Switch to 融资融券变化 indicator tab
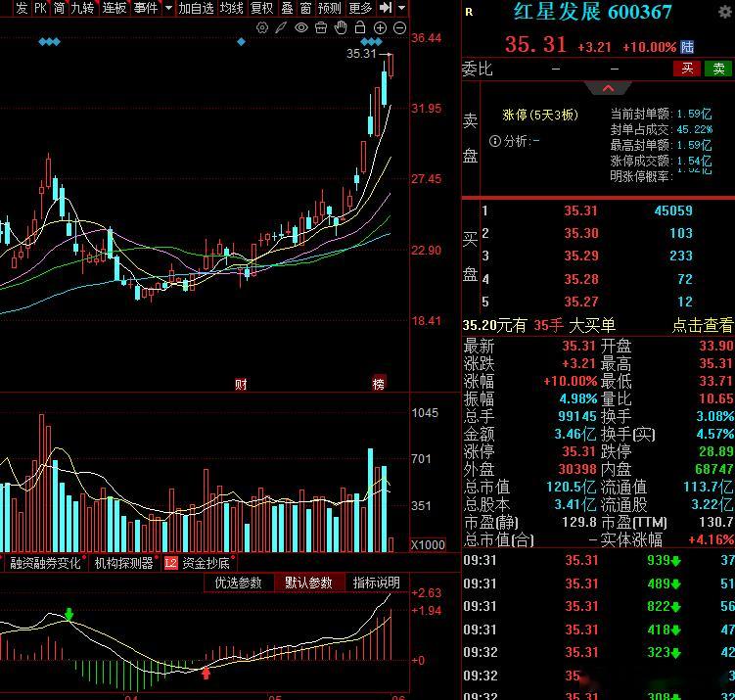Image resolution: width=735 pixels, height=700 pixels. 45,563
